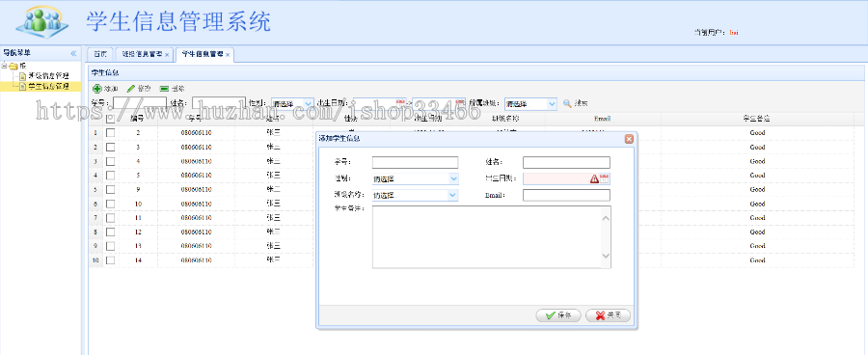Click document icon of student management tree node

23,87
